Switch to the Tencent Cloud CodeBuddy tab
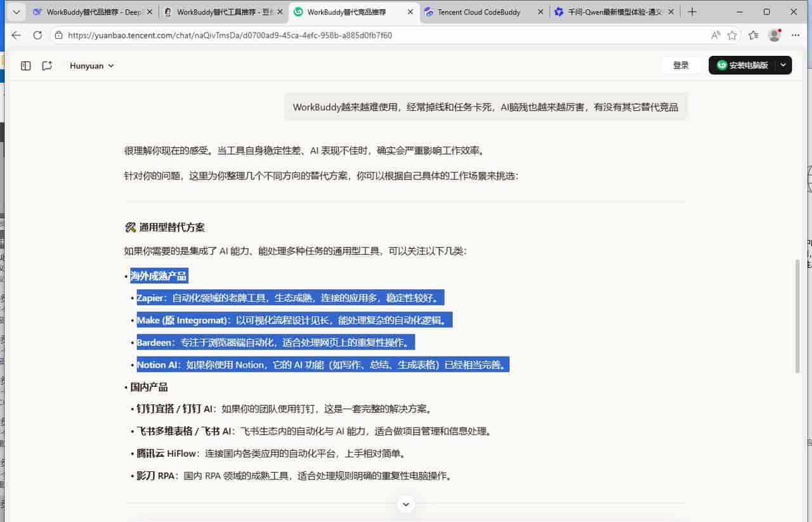Viewport: 812px width, 522px height. 484,12
